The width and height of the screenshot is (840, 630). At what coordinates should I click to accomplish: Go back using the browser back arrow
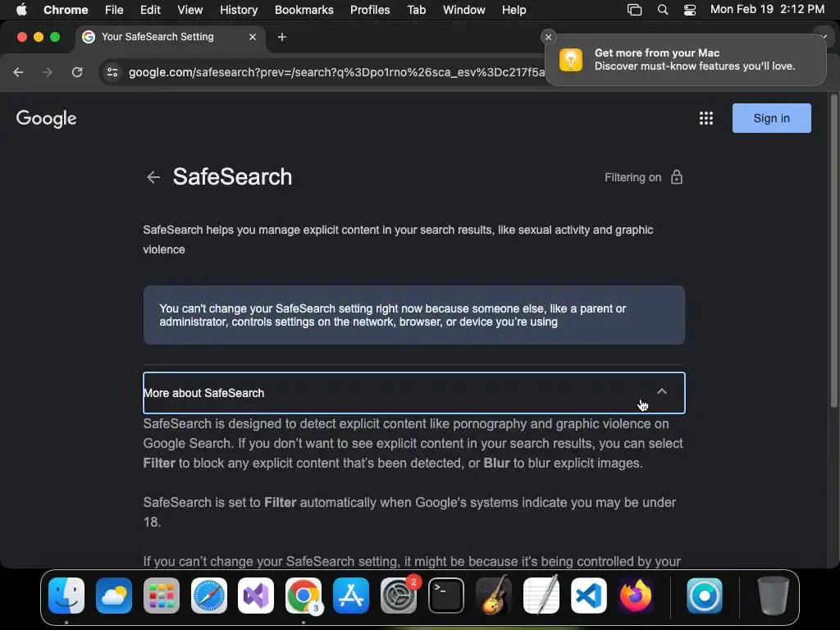tap(18, 72)
